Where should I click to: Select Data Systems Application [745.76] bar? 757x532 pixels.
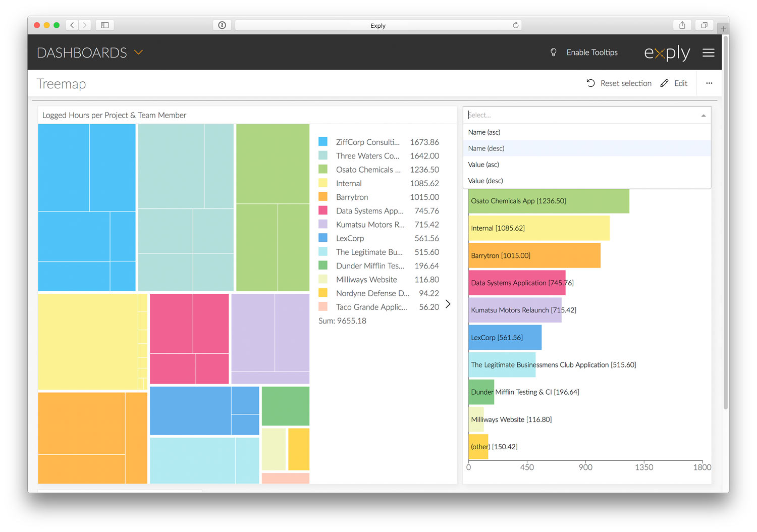517,283
